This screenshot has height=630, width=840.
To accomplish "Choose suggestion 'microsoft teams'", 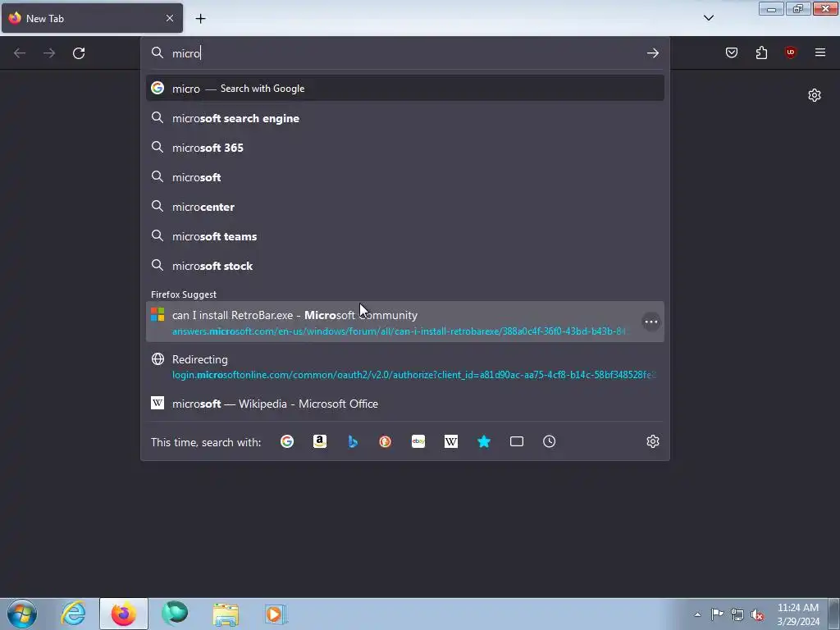I will point(405,236).
